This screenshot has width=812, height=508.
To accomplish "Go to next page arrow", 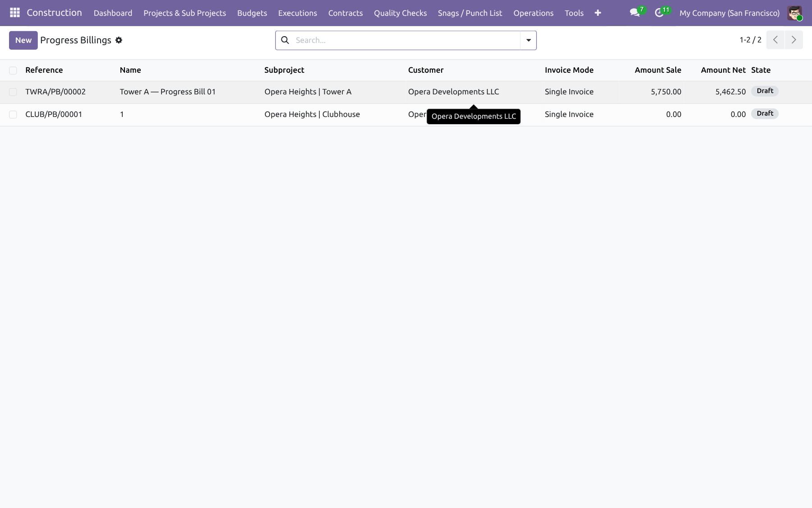I will (x=794, y=40).
